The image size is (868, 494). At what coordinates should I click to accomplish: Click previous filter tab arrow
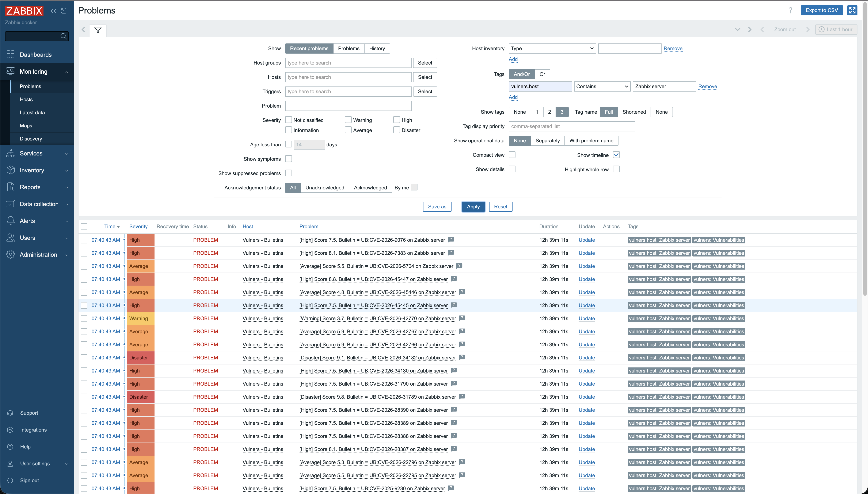point(84,30)
